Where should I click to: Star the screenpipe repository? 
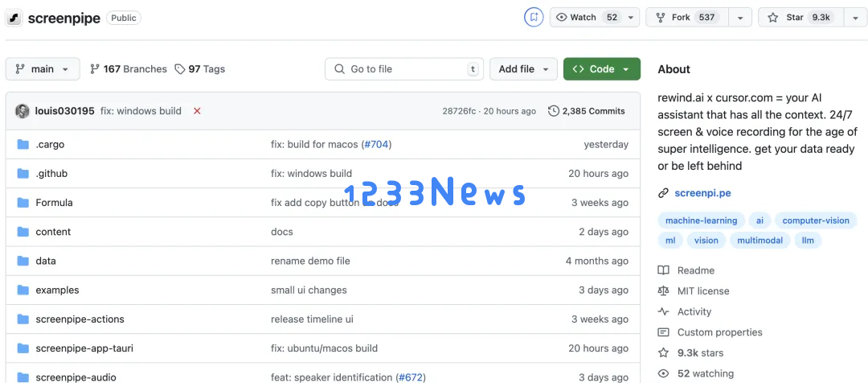tap(800, 17)
